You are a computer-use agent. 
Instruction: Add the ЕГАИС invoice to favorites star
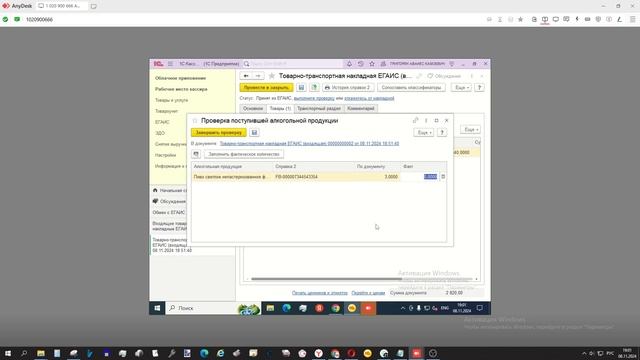(272, 76)
